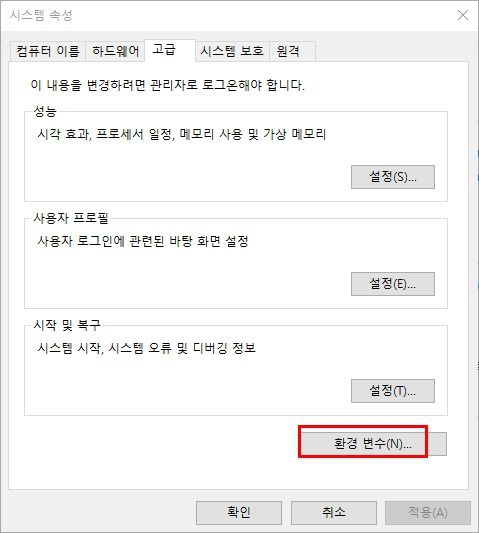Click the 시스템 시작 디버깅 정보 description
479x533 pixels.
point(147,348)
